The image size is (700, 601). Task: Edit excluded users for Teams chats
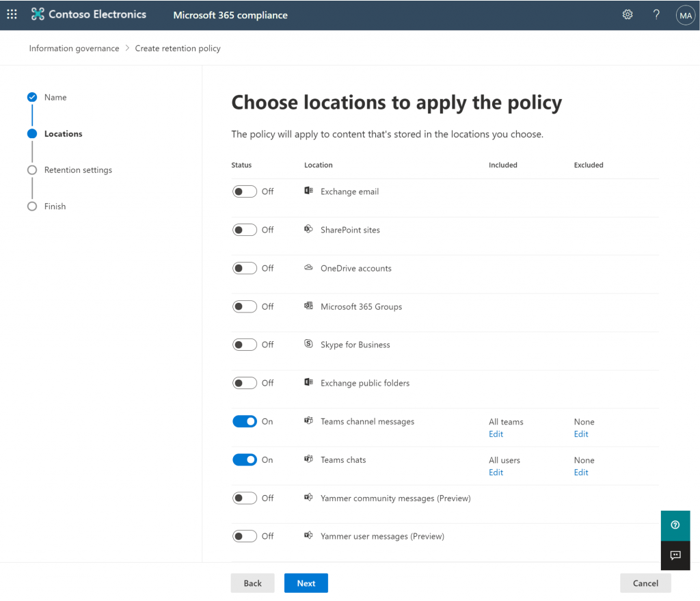[x=581, y=472]
